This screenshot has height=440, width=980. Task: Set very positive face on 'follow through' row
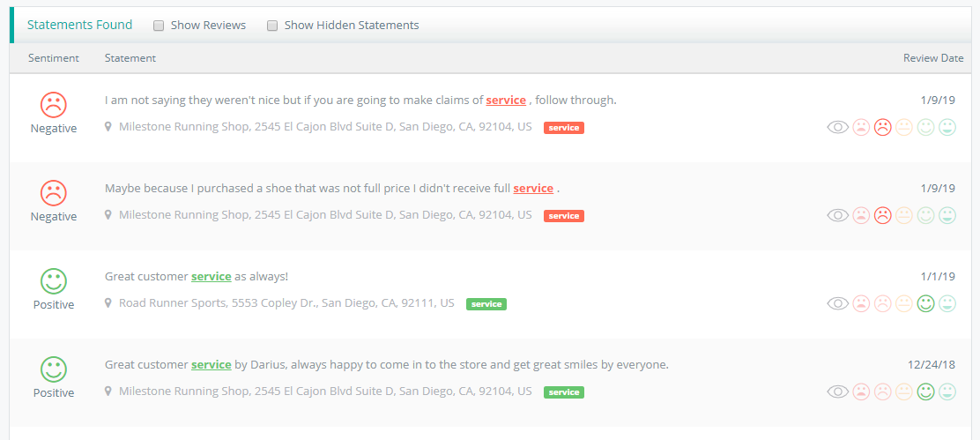pyautogui.click(x=947, y=128)
